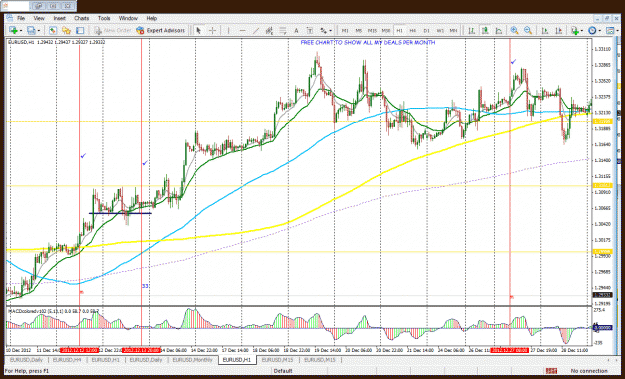Toggle the Expert Advisors button
Viewport: 625px width, 379px height.
pyautogui.click(x=161, y=30)
